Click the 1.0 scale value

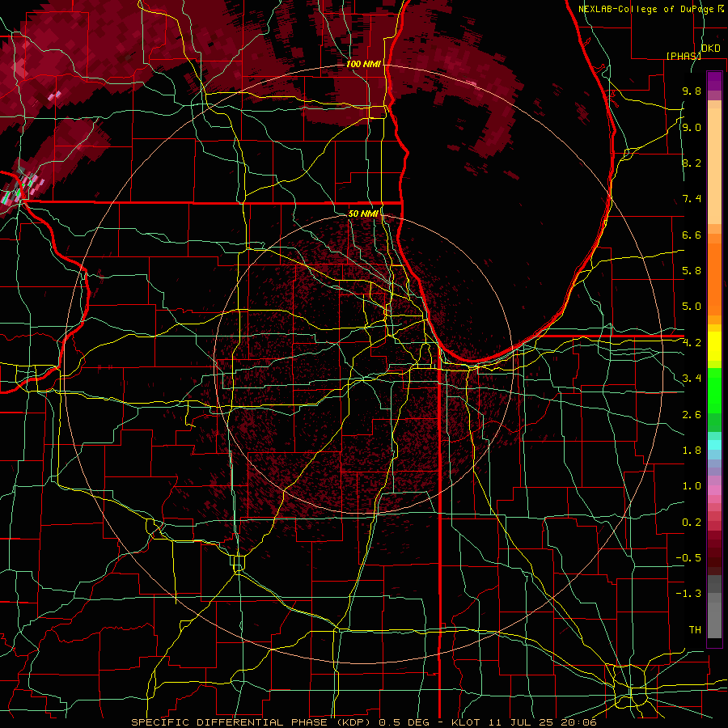point(692,486)
